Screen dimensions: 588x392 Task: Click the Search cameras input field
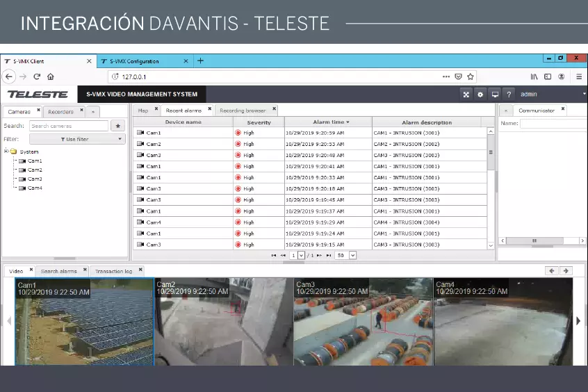[69, 126]
